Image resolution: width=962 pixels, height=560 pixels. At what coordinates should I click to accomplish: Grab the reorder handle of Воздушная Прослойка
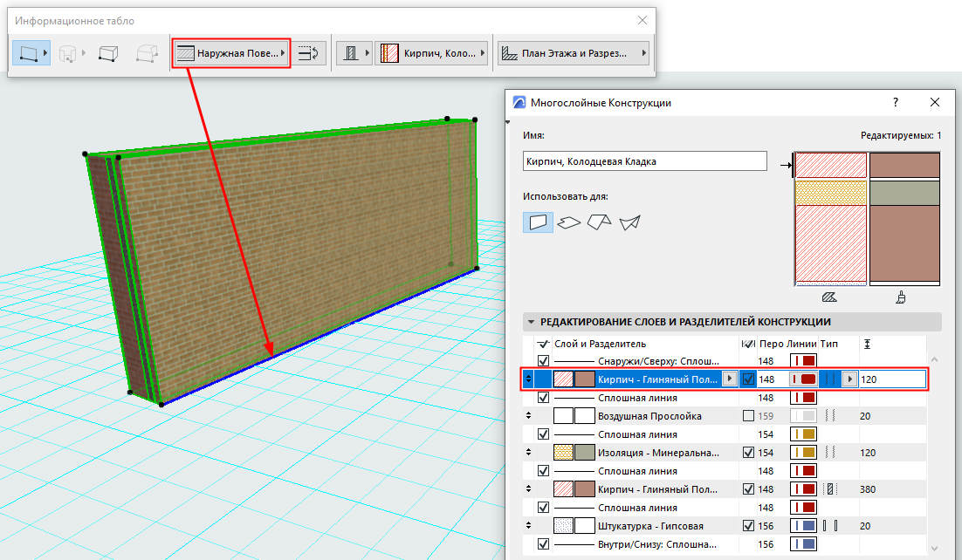coord(528,416)
